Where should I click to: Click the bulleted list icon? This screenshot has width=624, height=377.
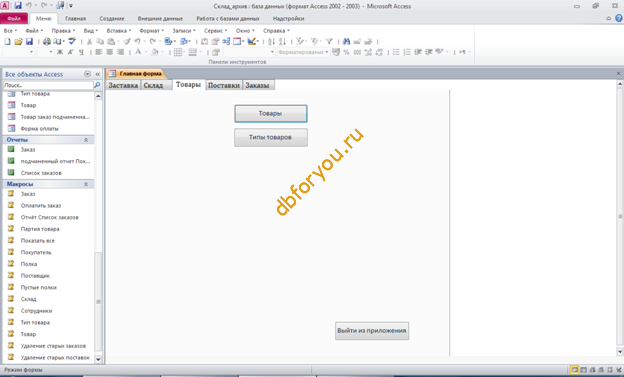coord(396,52)
